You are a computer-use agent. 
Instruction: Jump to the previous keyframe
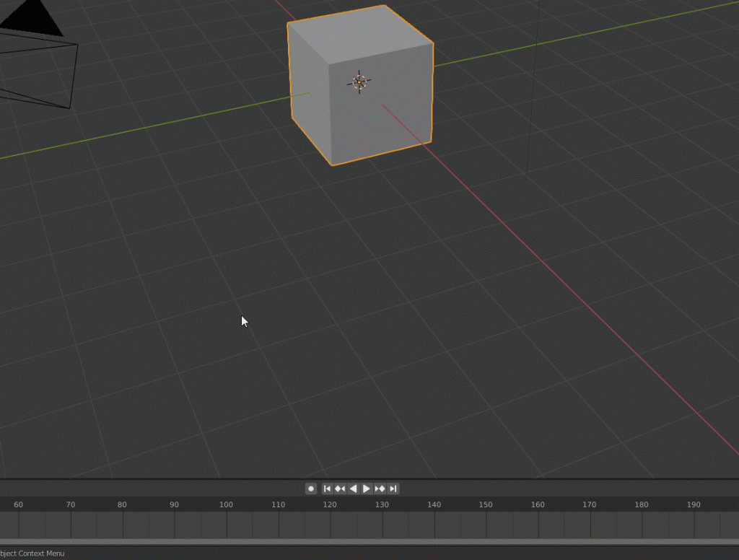[x=340, y=489]
